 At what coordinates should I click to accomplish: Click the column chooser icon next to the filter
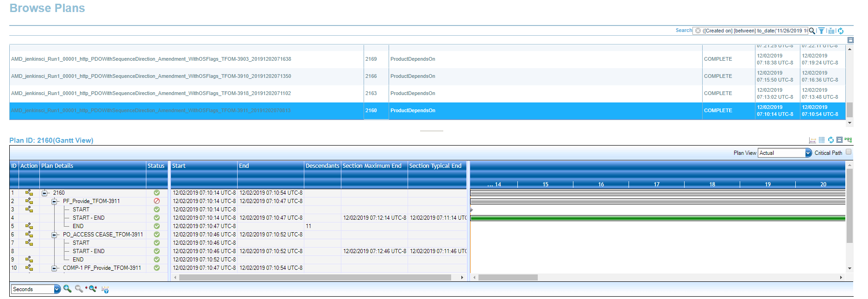pos(831,31)
